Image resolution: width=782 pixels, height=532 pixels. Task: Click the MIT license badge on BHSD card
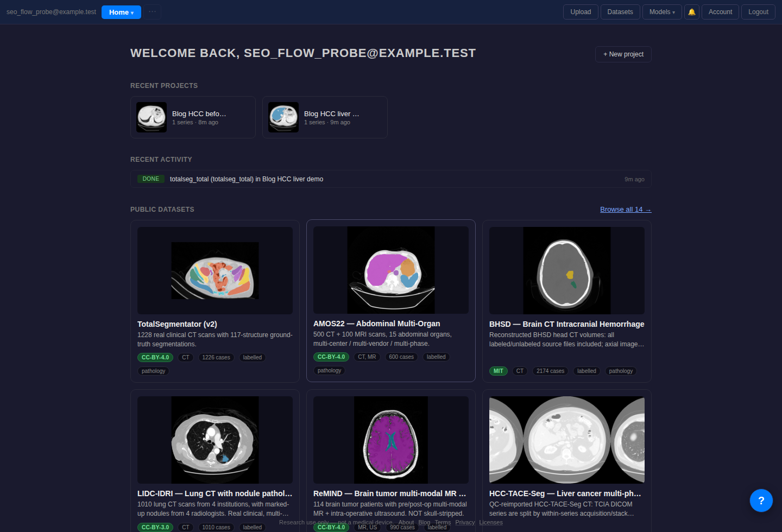[499, 371]
